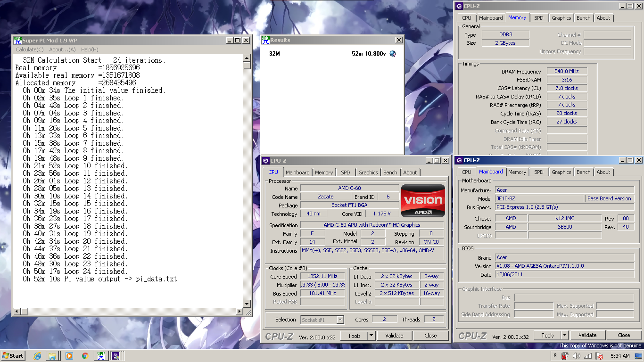Select Graphics tab in CPU-Z CPU window

(x=368, y=173)
